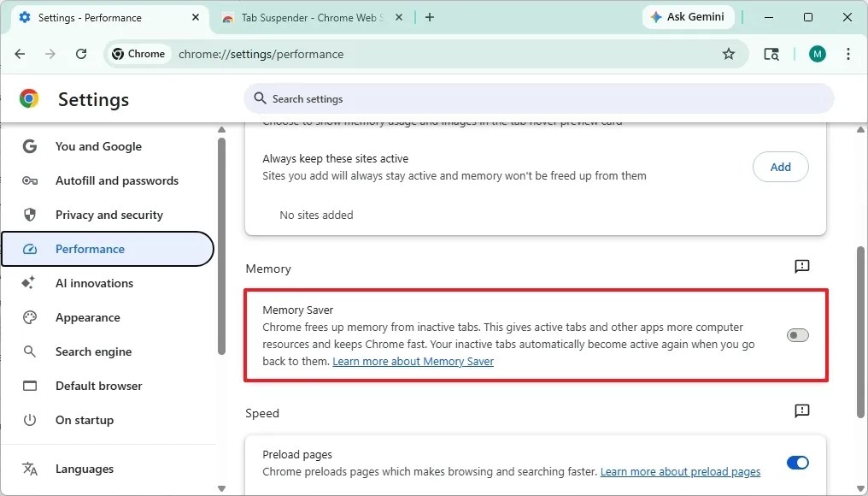Select Performance in the sidebar

click(x=108, y=249)
